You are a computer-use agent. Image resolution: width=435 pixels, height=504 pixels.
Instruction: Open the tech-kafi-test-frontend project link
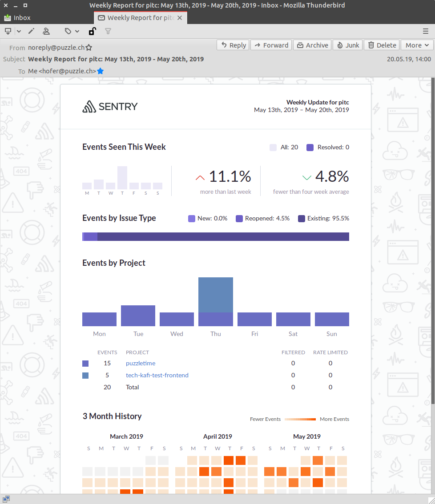[157, 375]
